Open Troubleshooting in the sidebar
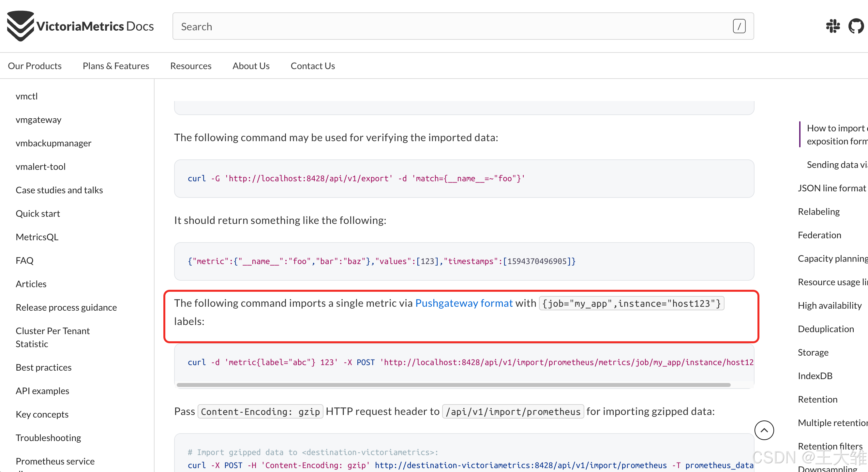 (x=48, y=437)
